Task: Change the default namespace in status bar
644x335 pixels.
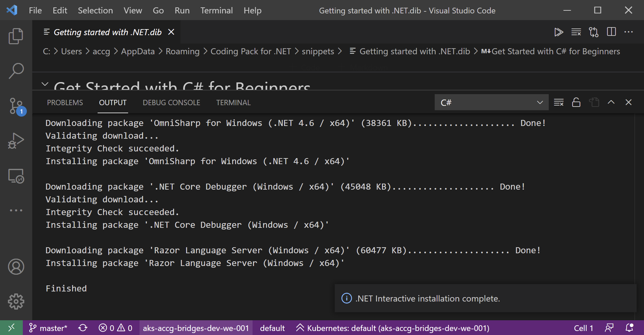Action: pyautogui.click(x=272, y=328)
